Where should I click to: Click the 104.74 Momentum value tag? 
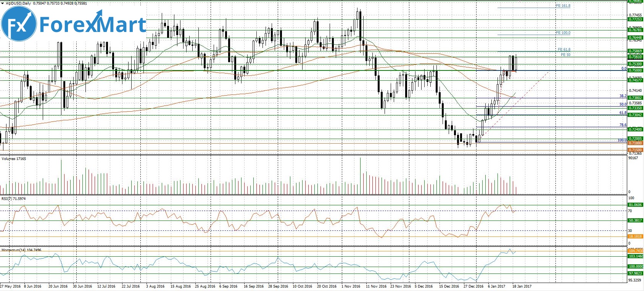click(x=635, y=251)
